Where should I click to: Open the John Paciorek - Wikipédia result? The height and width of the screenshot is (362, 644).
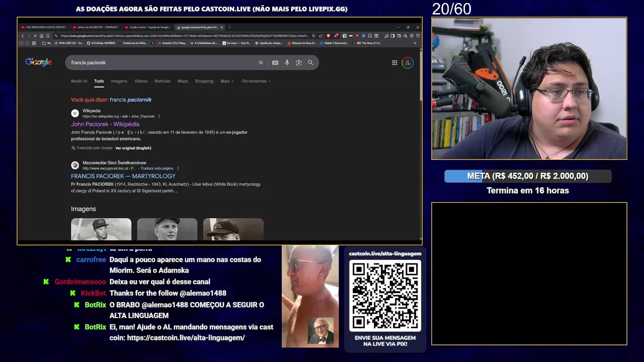105,124
